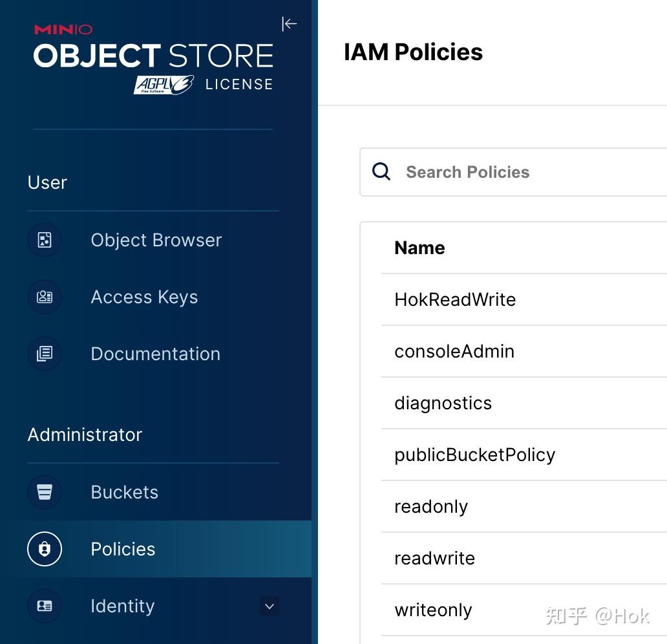The image size is (667, 644).
Task: Navigate to Buckets in Administrator section
Action: coord(124,492)
